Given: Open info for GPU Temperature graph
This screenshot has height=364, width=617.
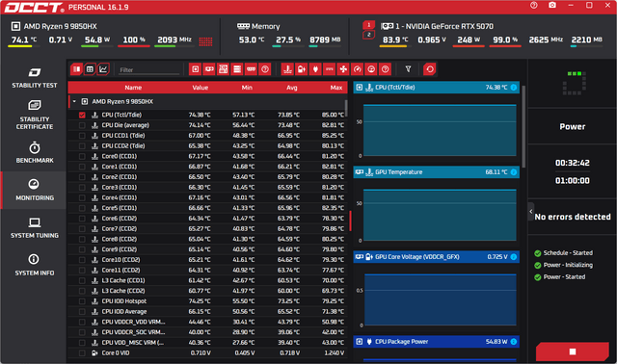Looking at the screenshot, I should pos(514,172).
